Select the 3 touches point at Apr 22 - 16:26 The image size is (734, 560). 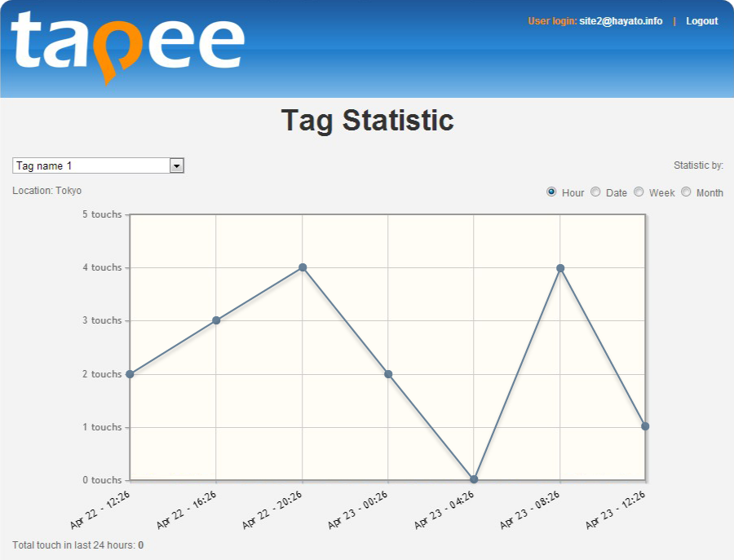pyautogui.click(x=216, y=320)
